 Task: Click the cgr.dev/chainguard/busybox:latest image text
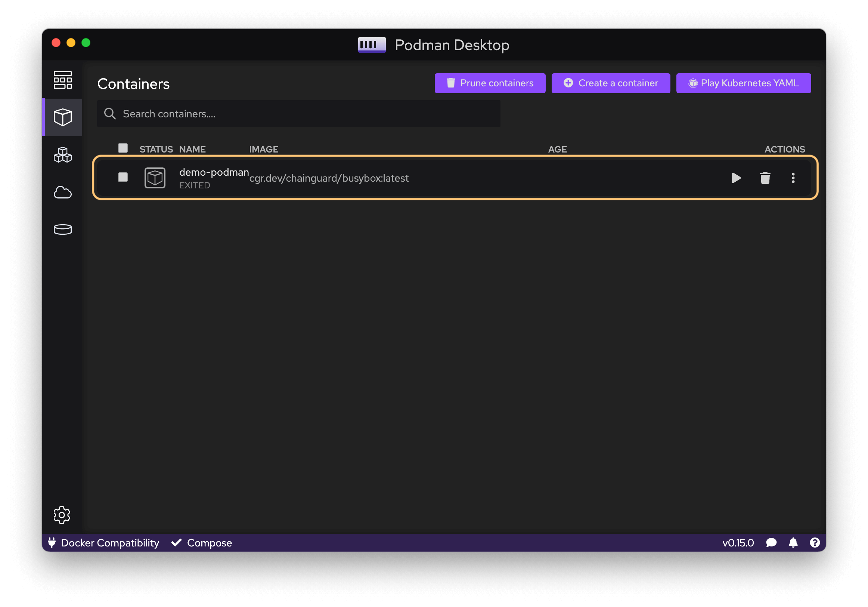(329, 178)
